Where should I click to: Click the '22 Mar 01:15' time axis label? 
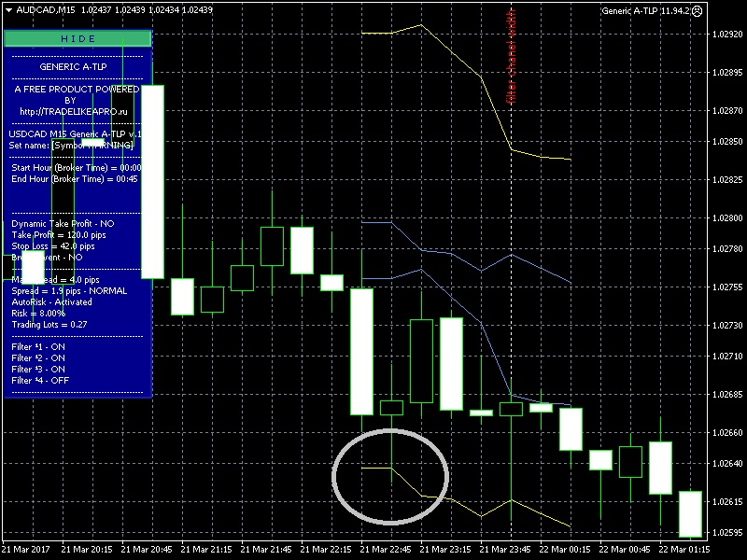pyautogui.click(x=684, y=549)
